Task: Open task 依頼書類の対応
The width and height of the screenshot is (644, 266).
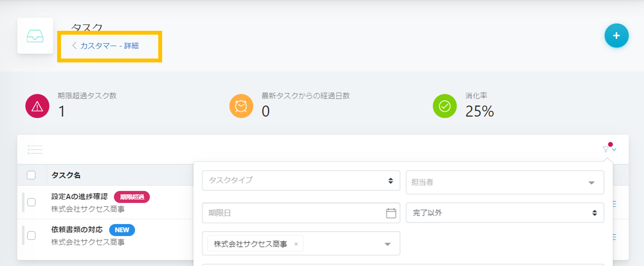Action: (x=77, y=230)
